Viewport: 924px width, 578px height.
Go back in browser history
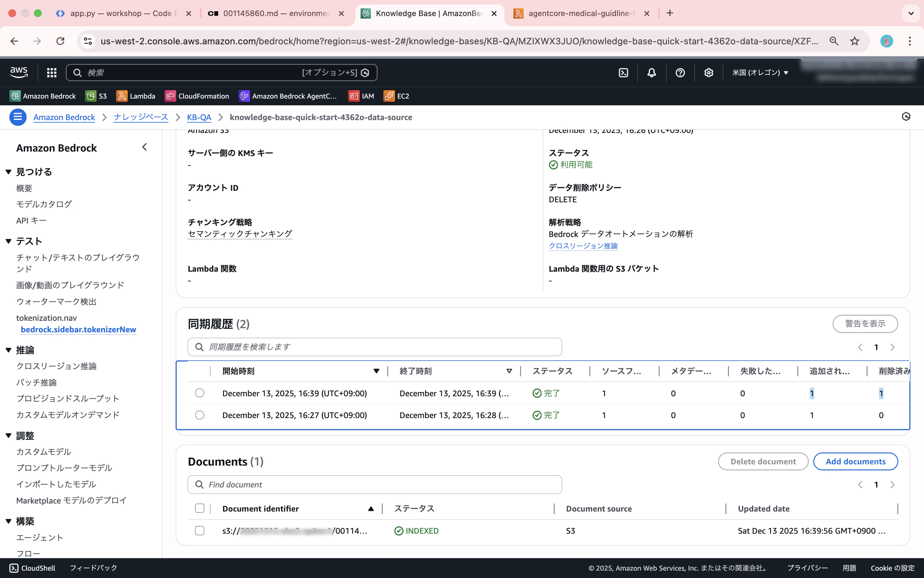click(14, 41)
